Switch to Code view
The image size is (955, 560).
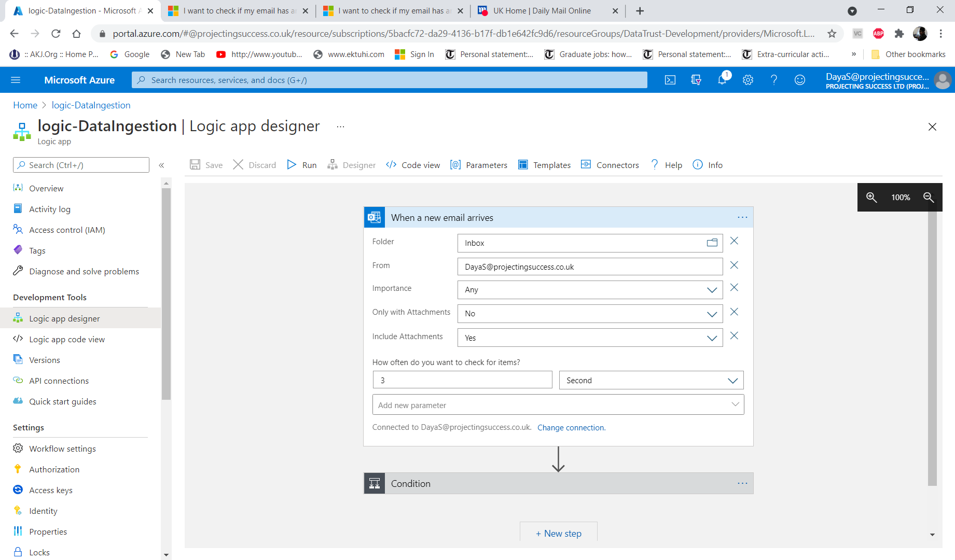coord(413,165)
